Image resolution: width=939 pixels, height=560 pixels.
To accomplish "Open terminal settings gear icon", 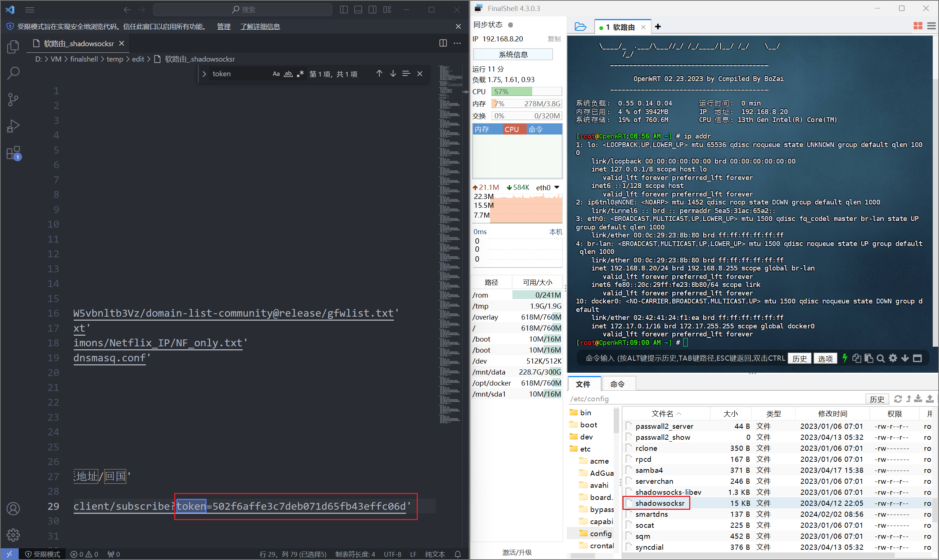I will pos(893,358).
